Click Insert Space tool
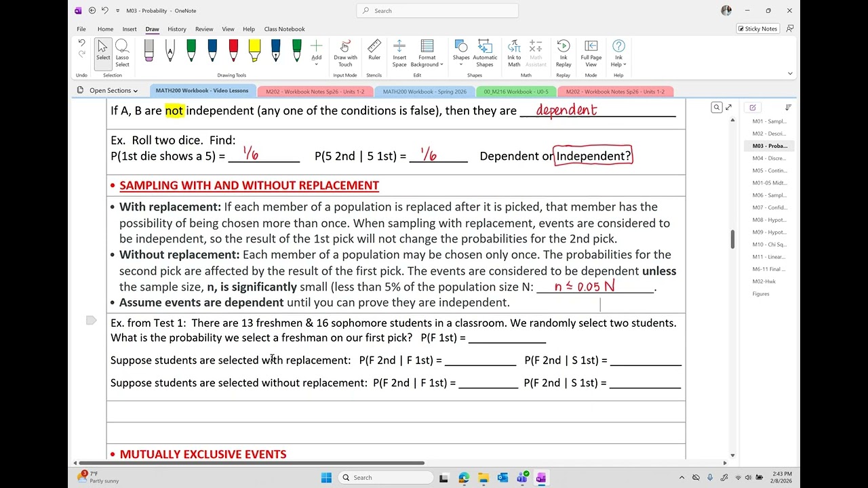 click(399, 54)
